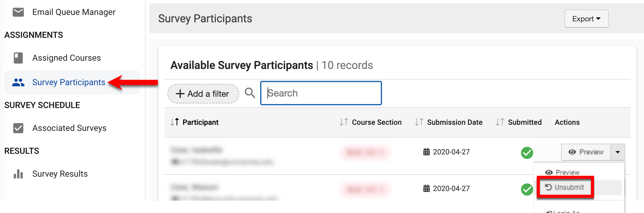Click the Assigned Courses book icon
644x213 pixels.
click(x=18, y=58)
